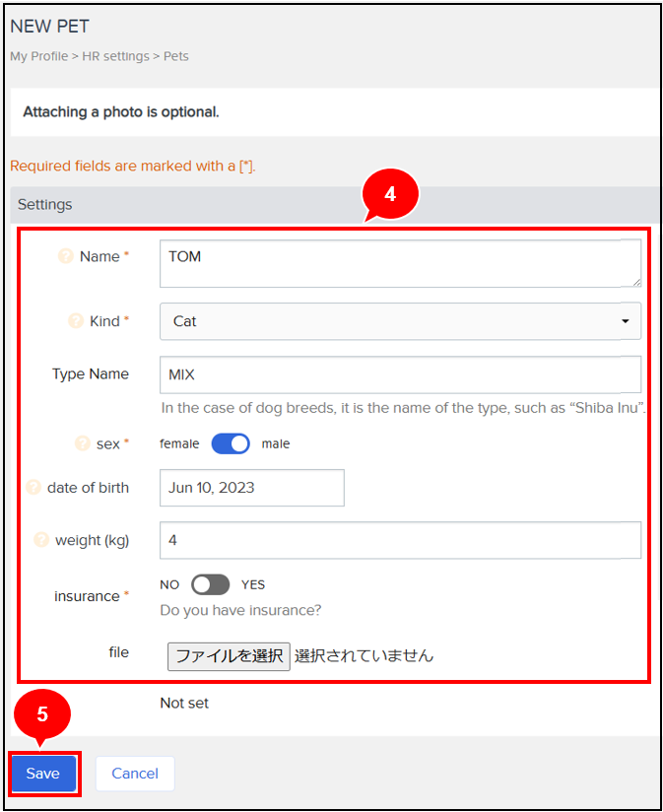
Task: Open My Profile in the breadcrumb
Action: pyautogui.click(x=38, y=56)
